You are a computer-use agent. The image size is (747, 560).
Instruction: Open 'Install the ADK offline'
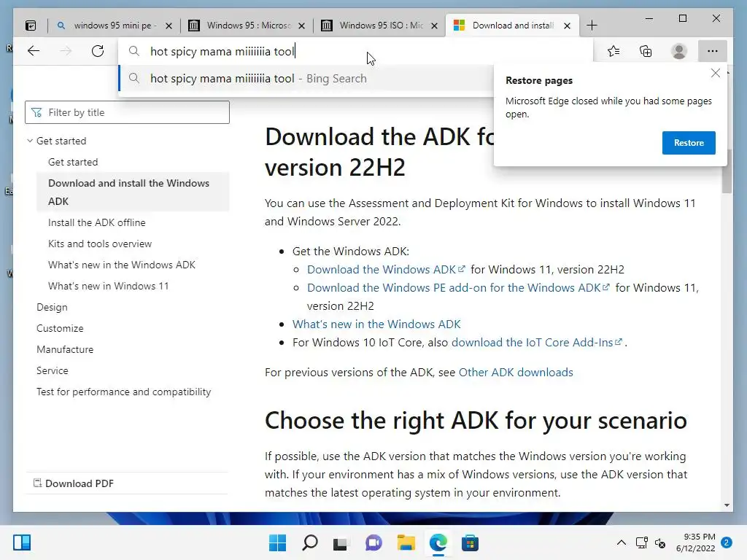pyautogui.click(x=97, y=222)
